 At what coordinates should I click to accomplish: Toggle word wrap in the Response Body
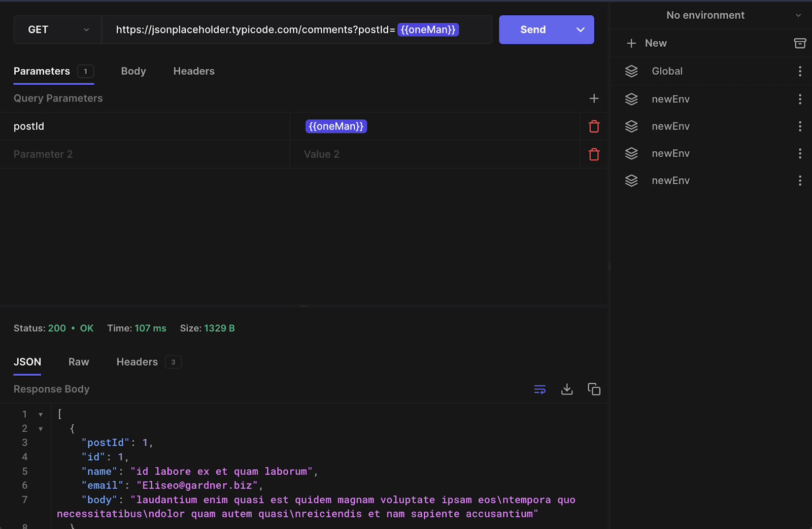click(x=539, y=389)
